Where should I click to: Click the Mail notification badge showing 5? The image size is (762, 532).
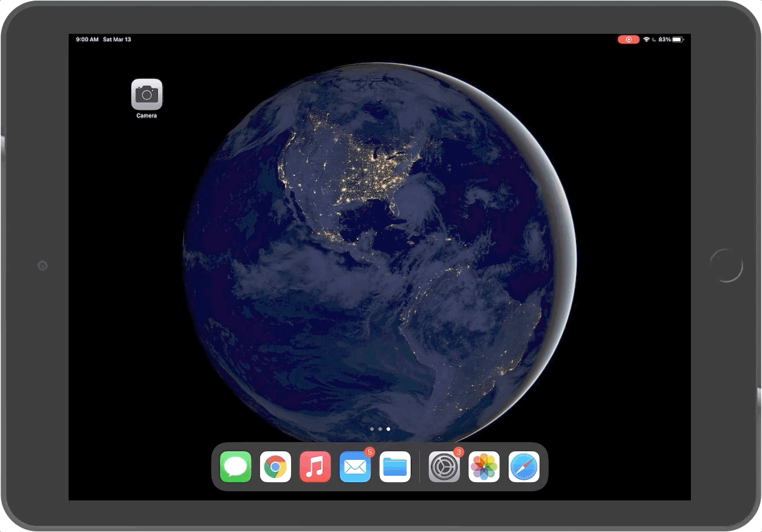369,452
